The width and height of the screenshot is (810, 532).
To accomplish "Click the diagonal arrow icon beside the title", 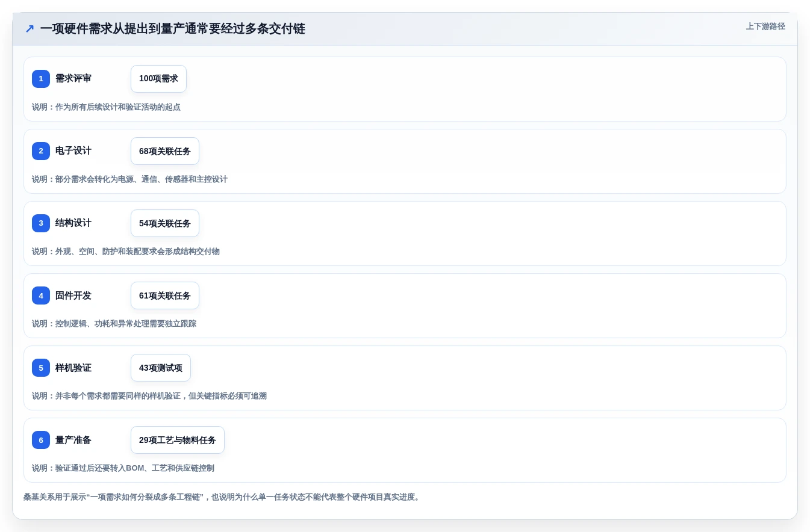I will click(30, 29).
